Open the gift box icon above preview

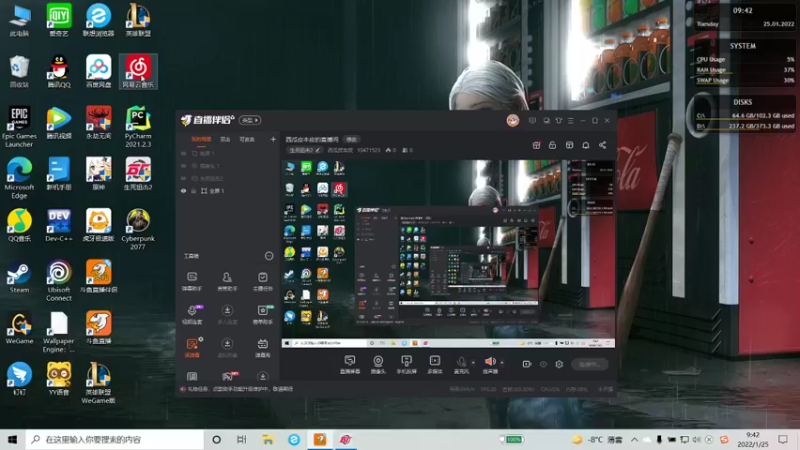(536, 145)
